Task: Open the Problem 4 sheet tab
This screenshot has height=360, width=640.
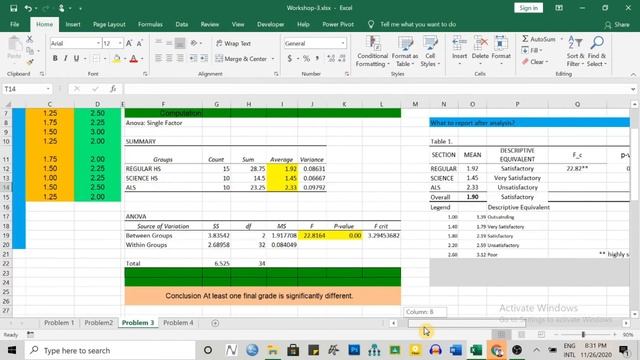Action: click(178, 322)
